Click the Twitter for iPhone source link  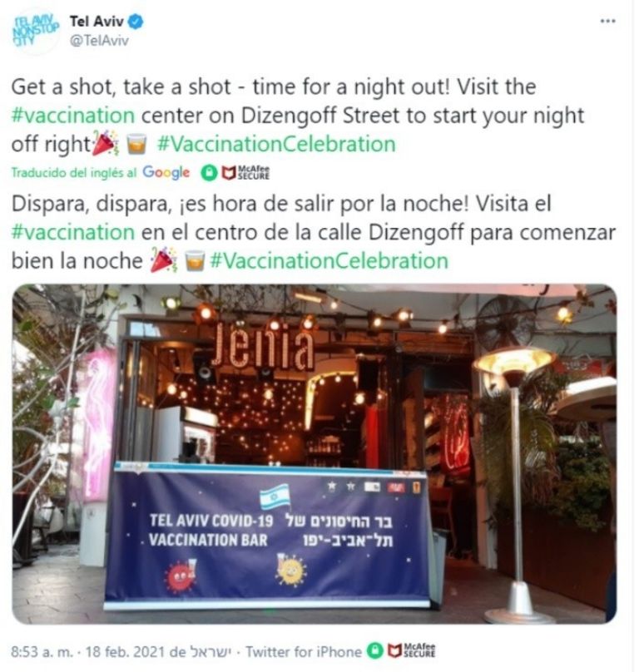pyautogui.click(x=304, y=652)
